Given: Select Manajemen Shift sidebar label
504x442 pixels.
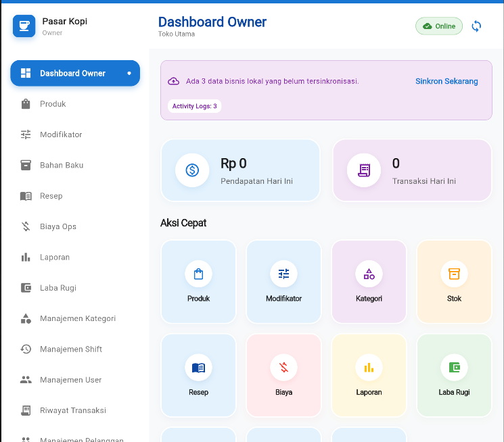Looking at the screenshot, I should [71, 349].
